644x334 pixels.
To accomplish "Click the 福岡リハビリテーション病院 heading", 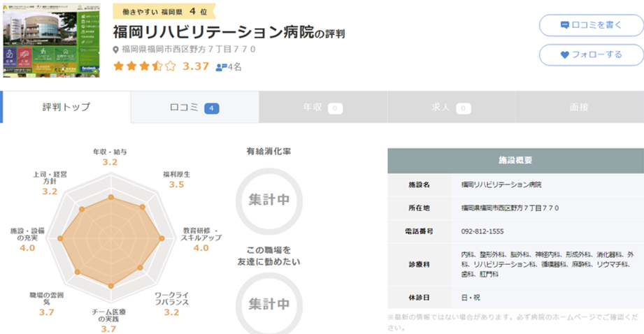I will [213, 32].
